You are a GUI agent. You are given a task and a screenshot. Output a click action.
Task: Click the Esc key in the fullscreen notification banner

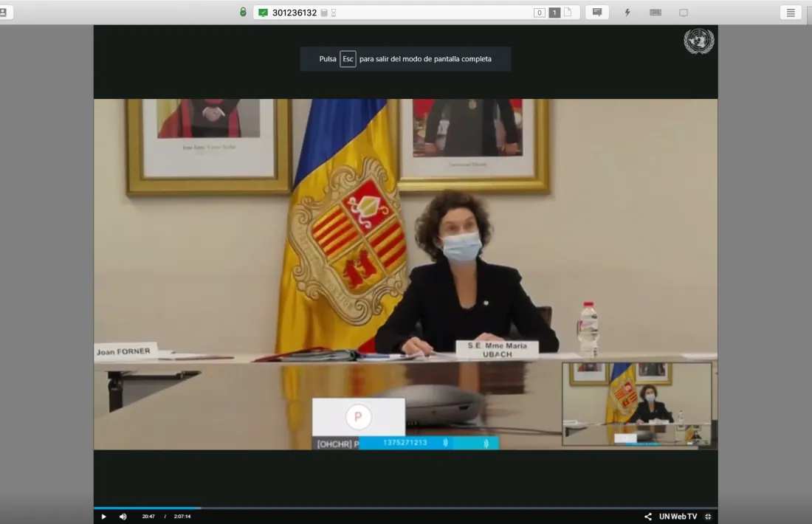point(347,58)
